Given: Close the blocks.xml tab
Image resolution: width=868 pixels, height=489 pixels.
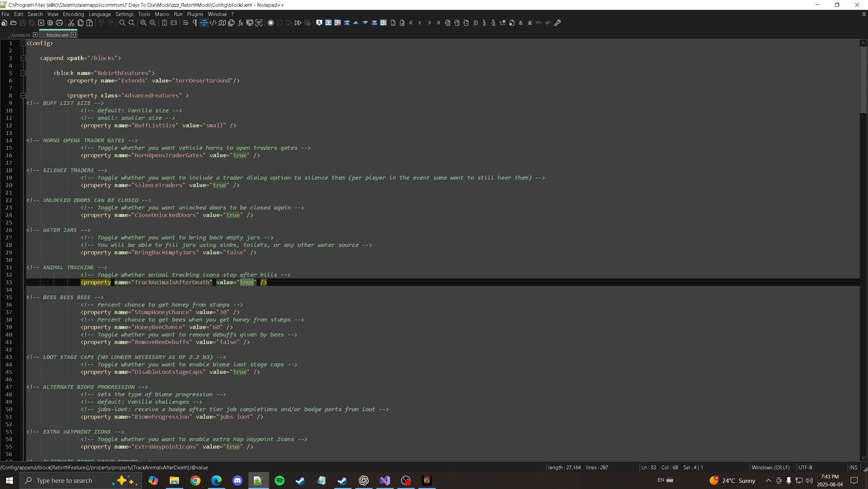Looking at the screenshot, I should point(73,35).
